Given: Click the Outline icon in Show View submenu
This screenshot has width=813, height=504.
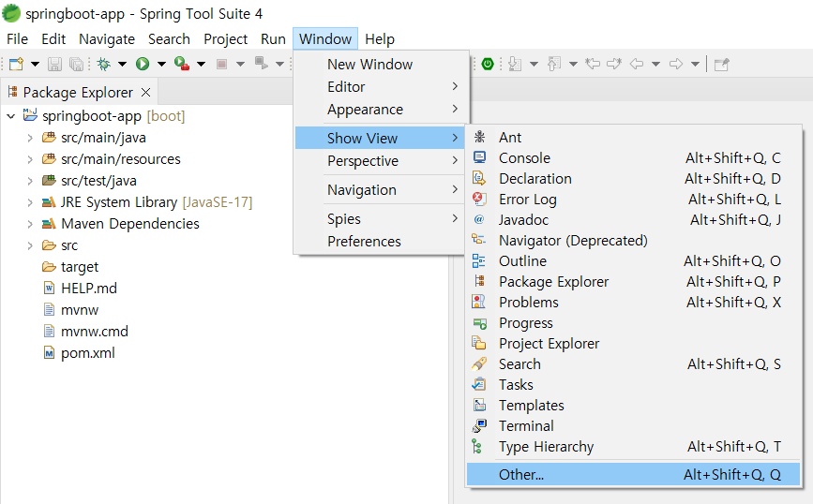Looking at the screenshot, I should click(x=479, y=260).
